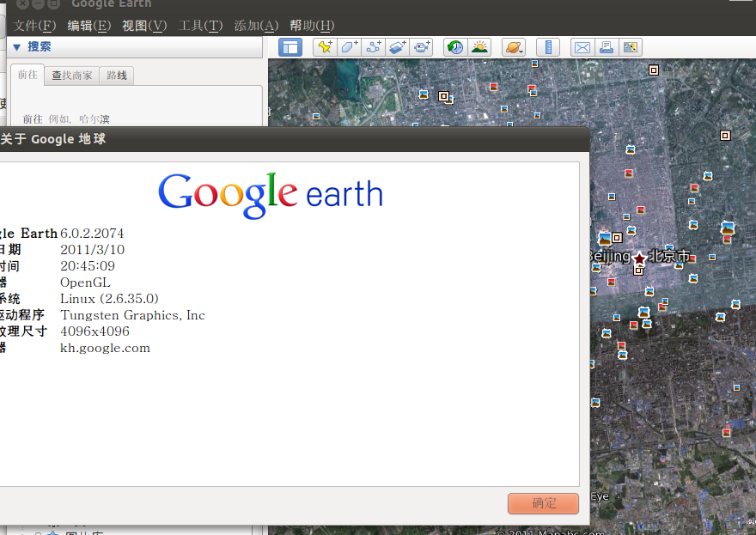Click the build time 20:45:09
This screenshot has width=756, height=535.
coord(88,266)
